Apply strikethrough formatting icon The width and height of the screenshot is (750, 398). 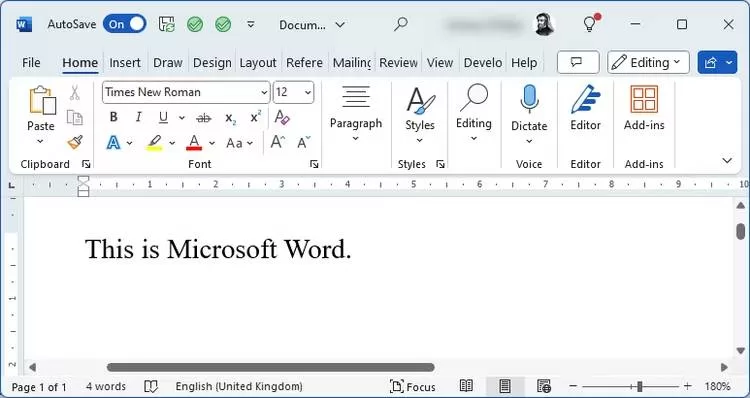204,118
